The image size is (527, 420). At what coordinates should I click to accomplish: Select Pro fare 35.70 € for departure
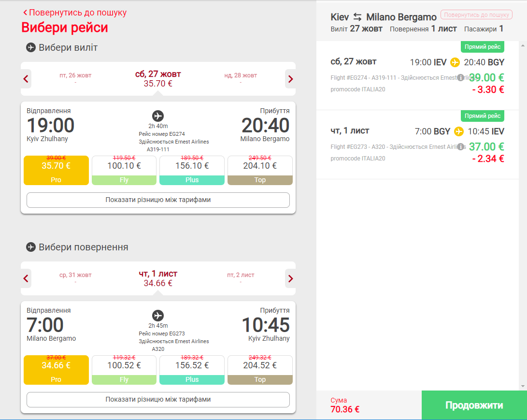pos(56,170)
